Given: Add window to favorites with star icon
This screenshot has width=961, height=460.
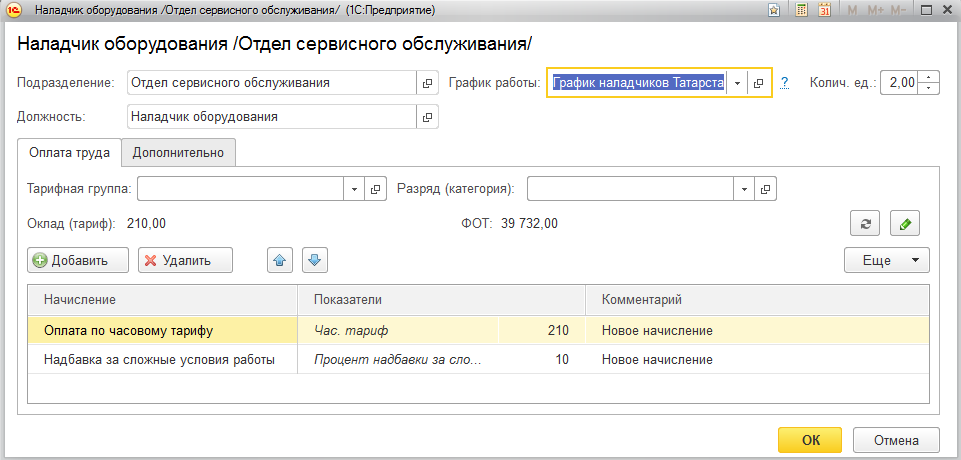Looking at the screenshot, I should (x=774, y=10).
